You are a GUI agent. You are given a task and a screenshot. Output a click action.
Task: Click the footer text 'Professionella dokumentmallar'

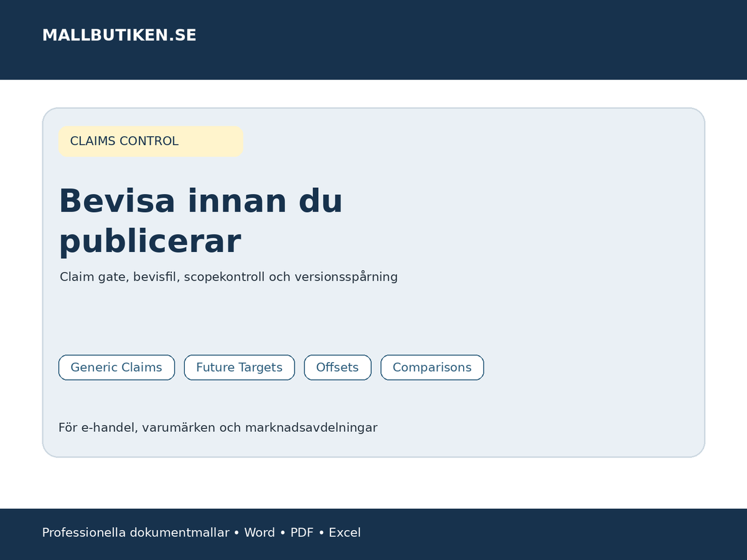[x=136, y=533]
